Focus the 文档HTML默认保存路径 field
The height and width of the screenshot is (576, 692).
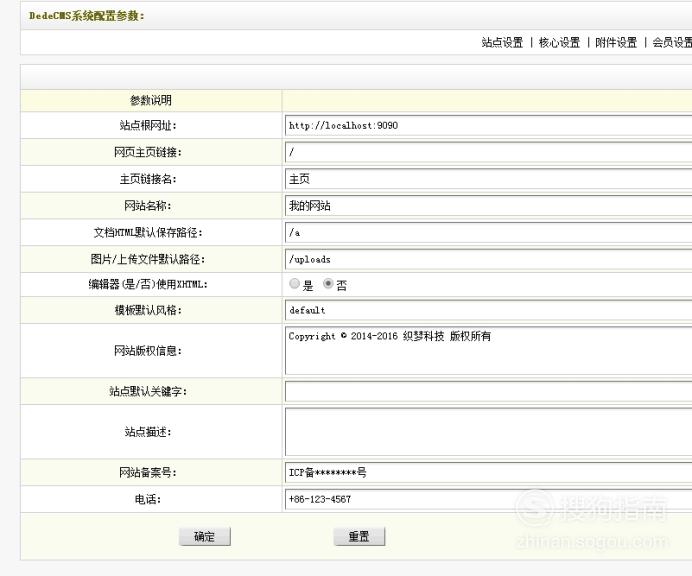point(489,233)
